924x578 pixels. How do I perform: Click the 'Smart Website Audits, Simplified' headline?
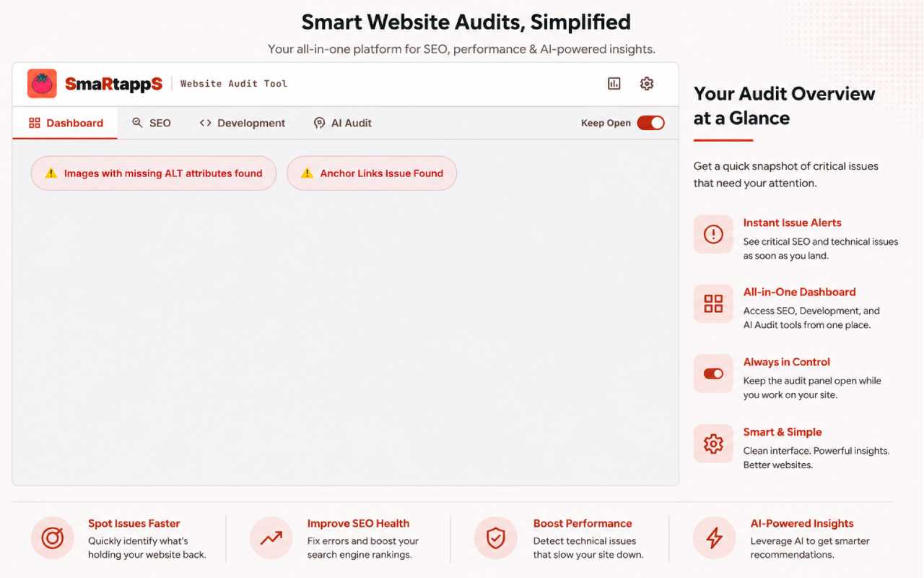[466, 22]
